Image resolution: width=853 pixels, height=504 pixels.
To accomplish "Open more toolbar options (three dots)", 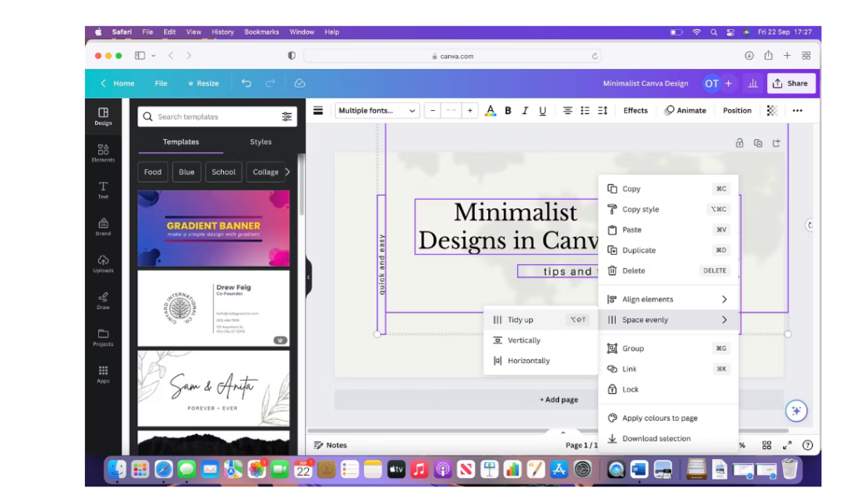I will (797, 111).
